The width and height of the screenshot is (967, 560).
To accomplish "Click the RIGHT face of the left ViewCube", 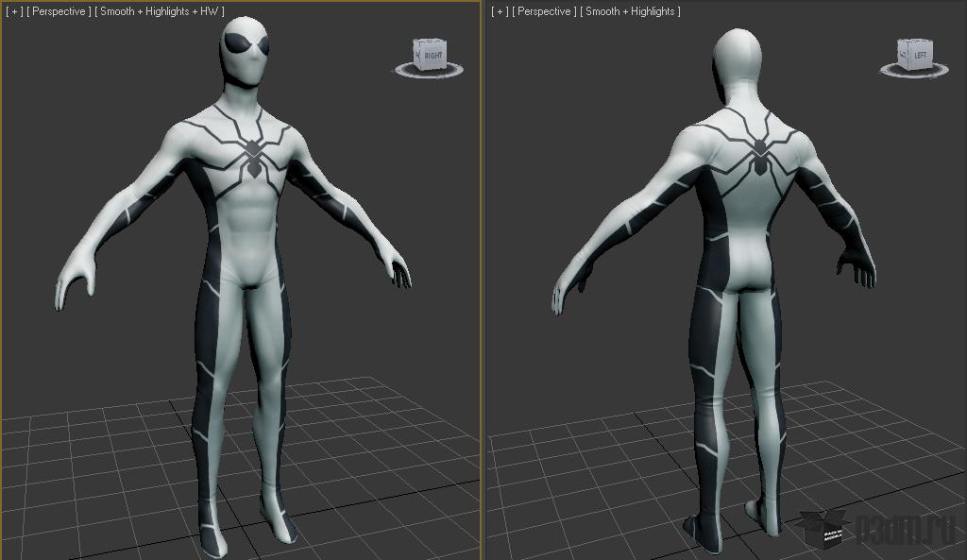I will [x=433, y=56].
